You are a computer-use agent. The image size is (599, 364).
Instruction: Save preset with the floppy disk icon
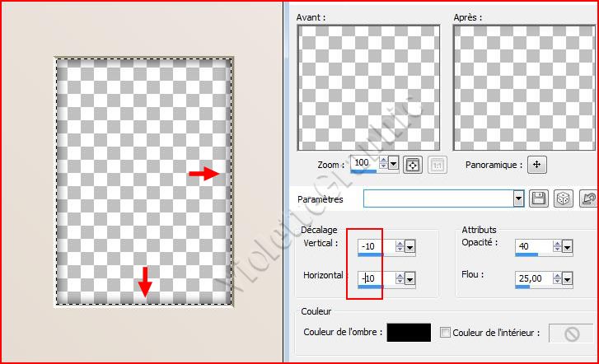click(x=541, y=198)
